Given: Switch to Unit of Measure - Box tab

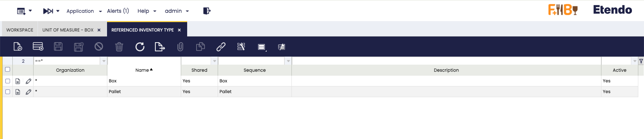Looking at the screenshot, I should [x=68, y=30].
